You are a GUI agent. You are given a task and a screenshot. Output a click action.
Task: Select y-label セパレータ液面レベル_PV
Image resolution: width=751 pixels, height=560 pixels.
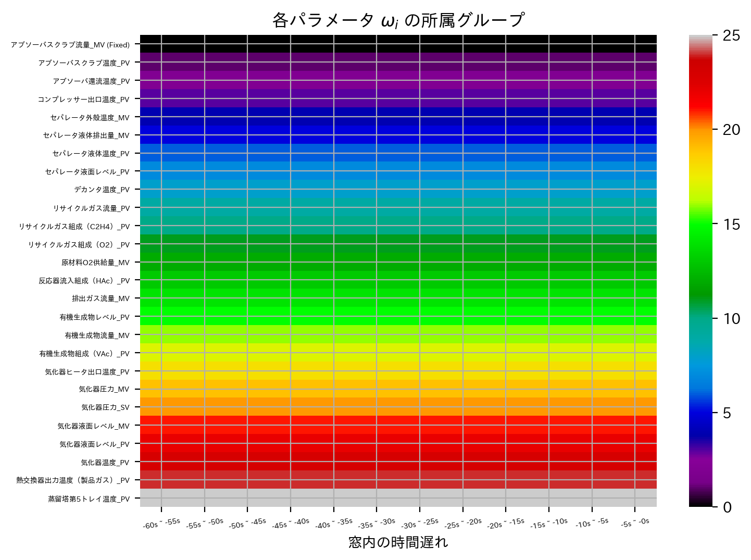87,172
